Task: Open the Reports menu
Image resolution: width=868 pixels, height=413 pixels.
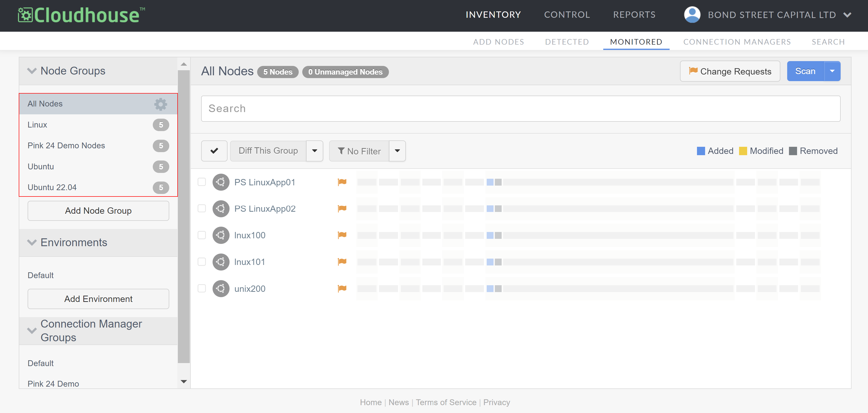Action: click(634, 15)
